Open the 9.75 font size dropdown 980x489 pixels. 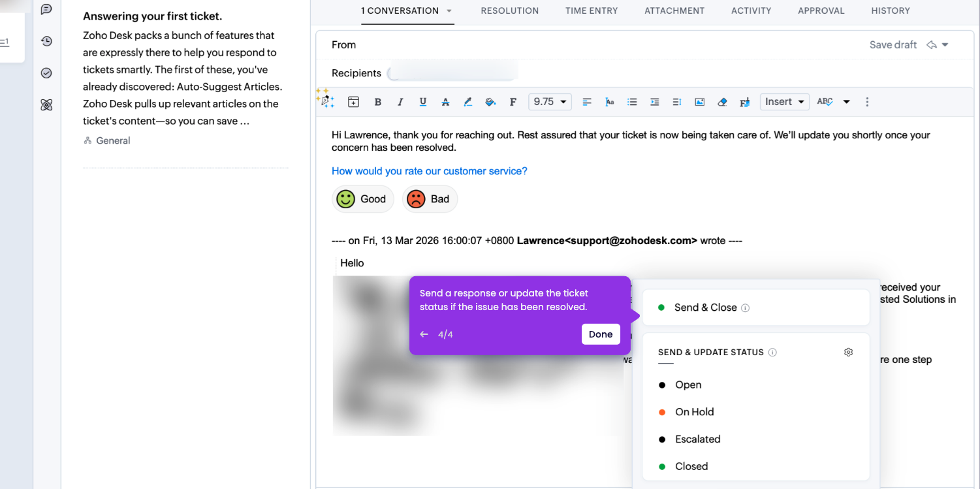(x=550, y=102)
